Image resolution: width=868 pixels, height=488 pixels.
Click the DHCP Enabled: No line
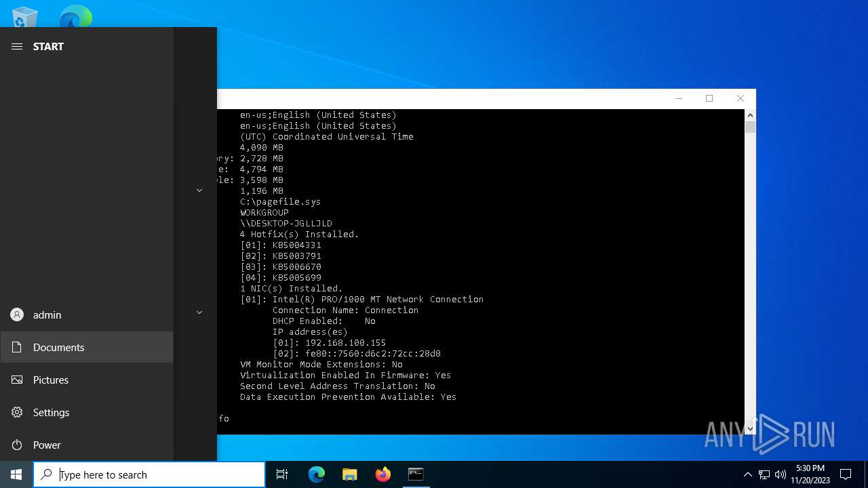pyautogui.click(x=324, y=321)
